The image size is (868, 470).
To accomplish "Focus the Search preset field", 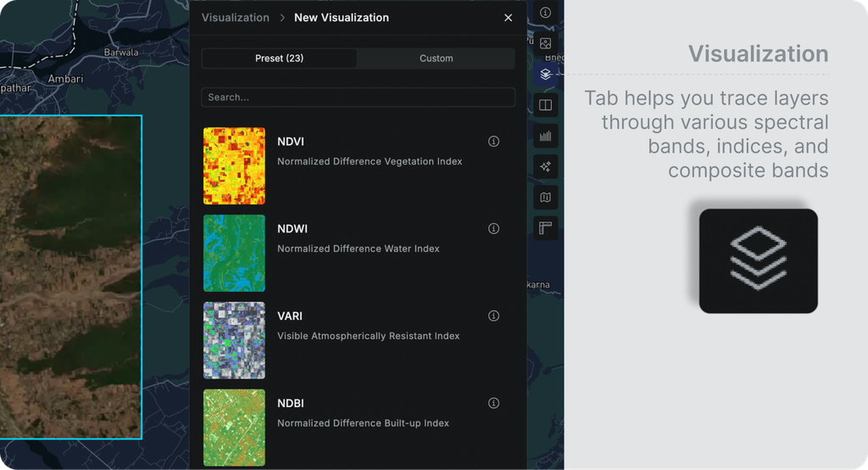I will 359,97.
